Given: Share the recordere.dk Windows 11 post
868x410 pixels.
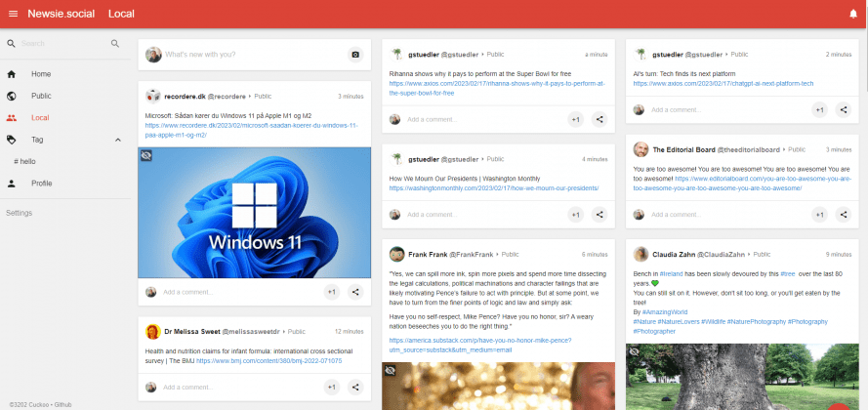Looking at the screenshot, I should pos(355,292).
